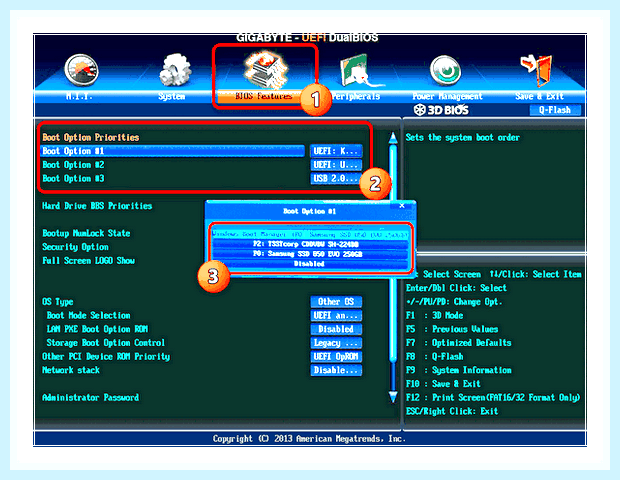
Task: Click scrollbar down arrow
Action: coord(393,397)
